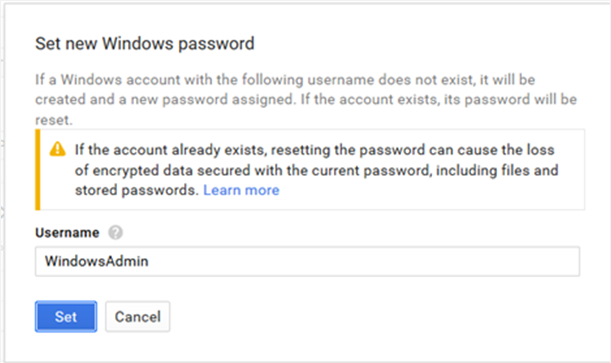The height and width of the screenshot is (363, 611).
Task: Click the created and a new password line
Action: coord(306,100)
